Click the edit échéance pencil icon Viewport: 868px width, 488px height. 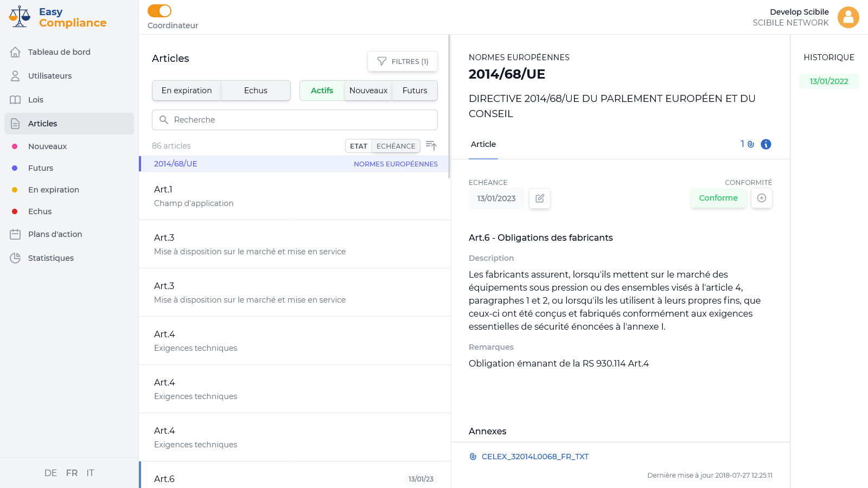(540, 198)
